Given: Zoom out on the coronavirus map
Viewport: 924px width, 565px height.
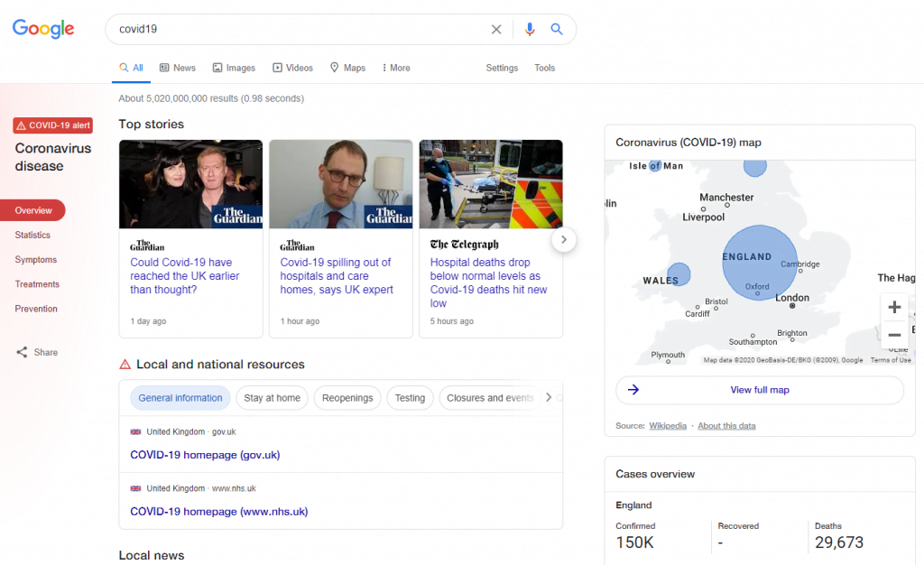Looking at the screenshot, I should pos(894,335).
